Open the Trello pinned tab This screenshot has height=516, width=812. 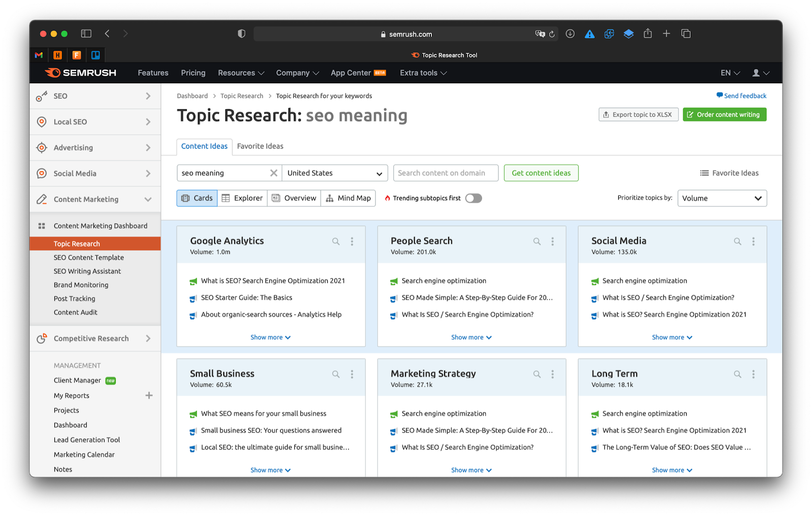click(x=95, y=55)
